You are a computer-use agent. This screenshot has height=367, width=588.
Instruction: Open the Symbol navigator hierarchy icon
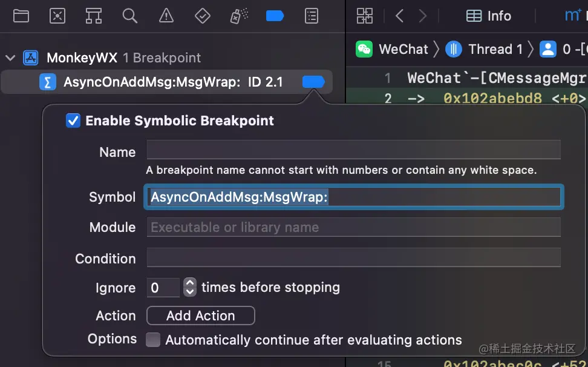93,16
